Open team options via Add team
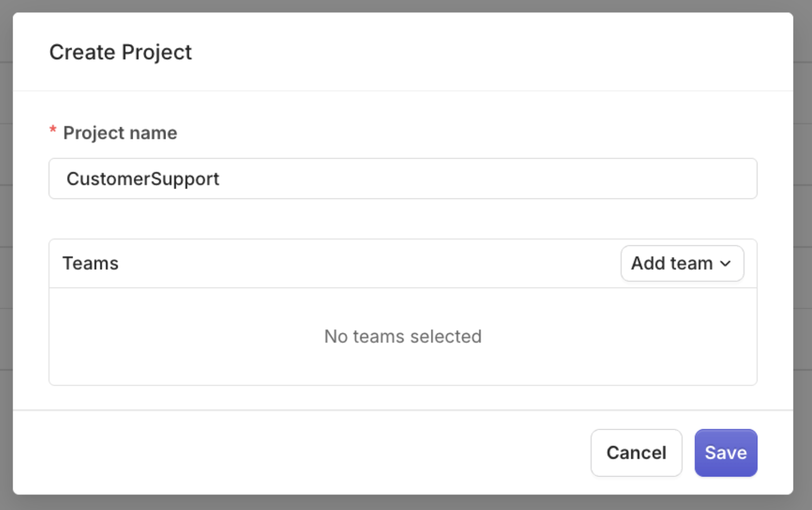This screenshot has width=812, height=510. (681, 263)
